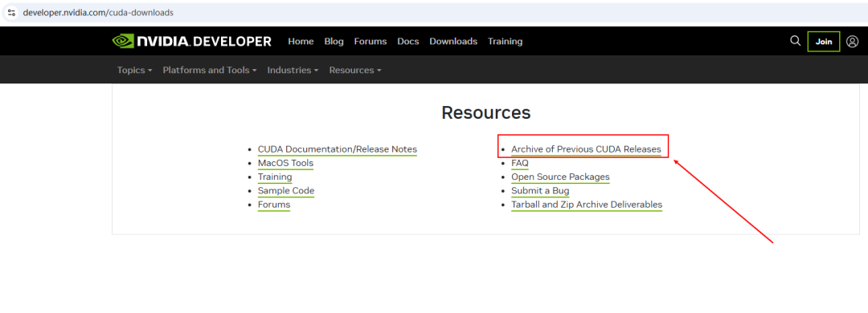Image resolution: width=868 pixels, height=313 pixels.
Task: Open the Open Source Packages link
Action: pyautogui.click(x=560, y=177)
